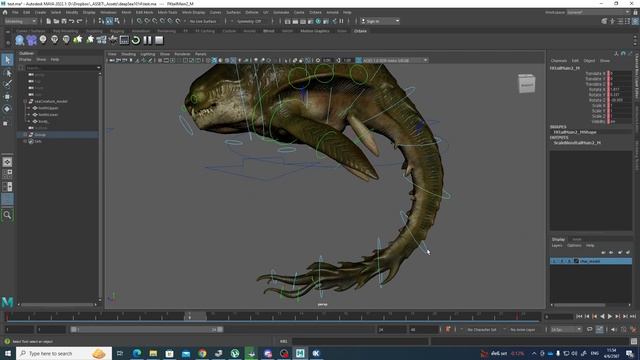Open the Windows menu in the menu bar
640x360 pixels.
coord(108,12)
